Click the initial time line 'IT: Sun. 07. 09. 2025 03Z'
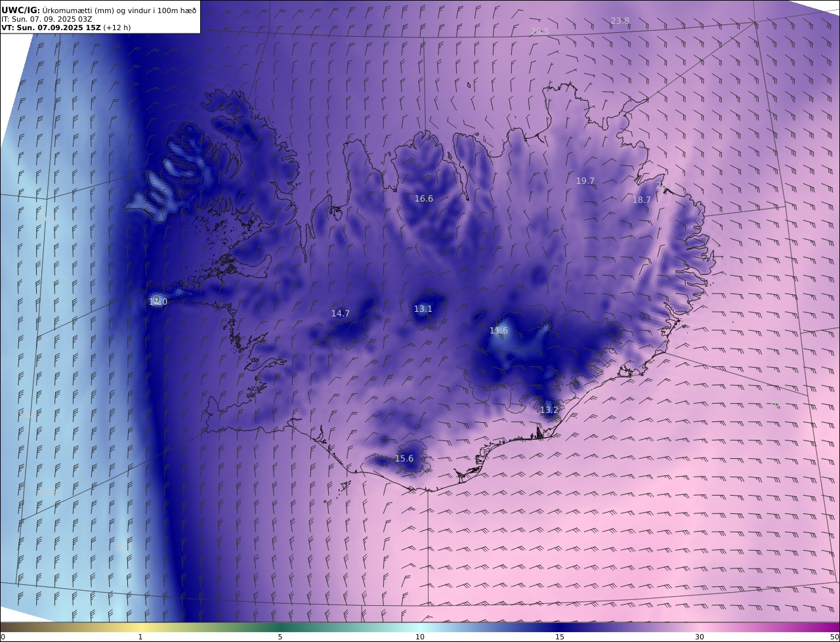The height and width of the screenshot is (642, 840). 47,19
